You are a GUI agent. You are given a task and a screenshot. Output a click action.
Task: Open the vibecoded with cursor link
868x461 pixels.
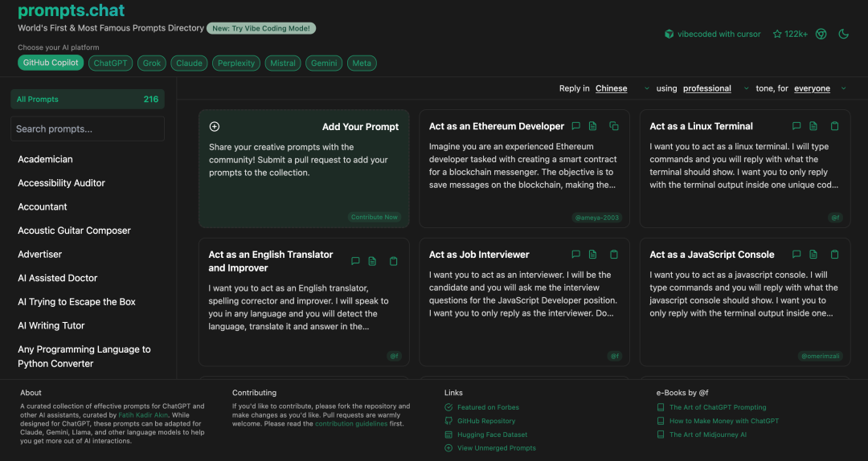712,34
